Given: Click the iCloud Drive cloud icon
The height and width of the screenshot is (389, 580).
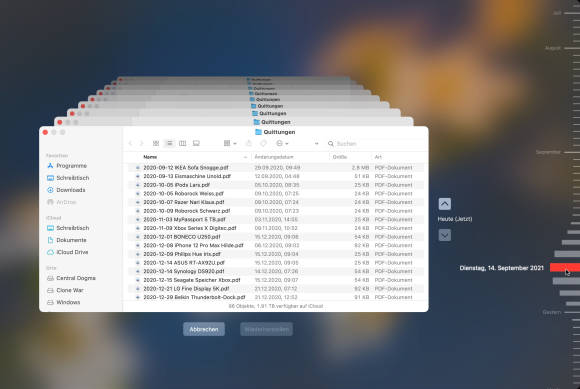Looking at the screenshot, I should coord(50,252).
